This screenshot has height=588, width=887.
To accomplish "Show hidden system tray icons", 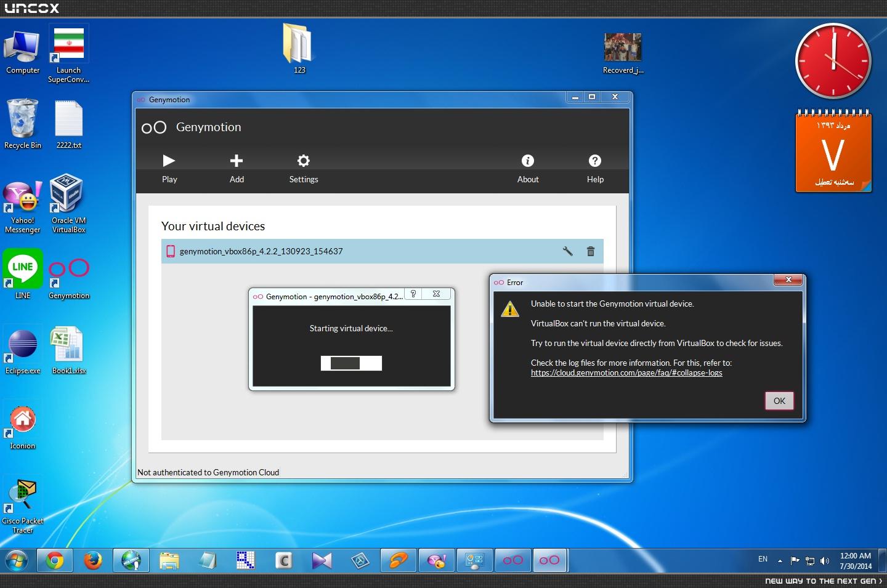I will click(780, 560).
